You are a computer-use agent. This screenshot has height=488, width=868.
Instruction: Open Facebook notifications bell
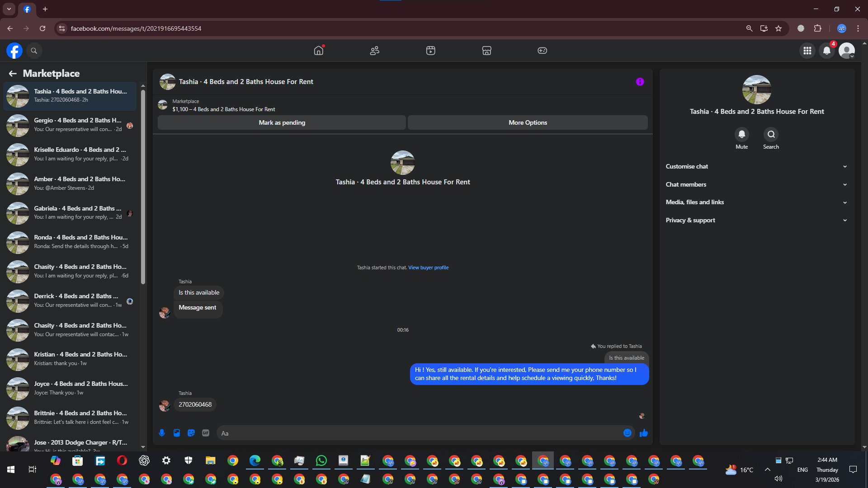click(x=827, y=51)
